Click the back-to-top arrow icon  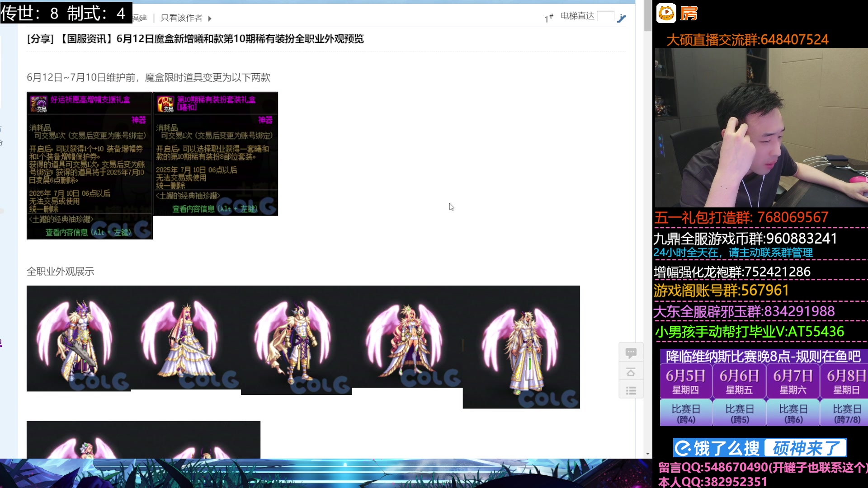click(x=631, y=372)
